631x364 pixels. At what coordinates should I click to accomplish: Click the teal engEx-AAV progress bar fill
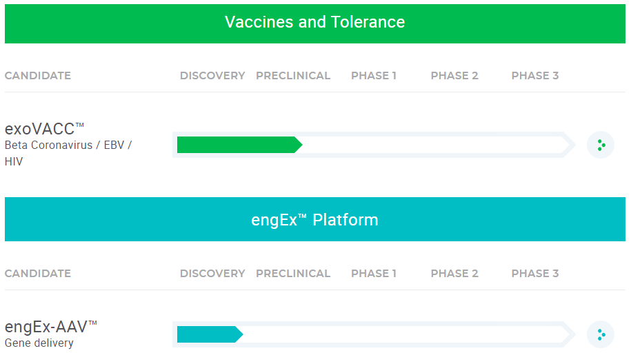point(208,334)
